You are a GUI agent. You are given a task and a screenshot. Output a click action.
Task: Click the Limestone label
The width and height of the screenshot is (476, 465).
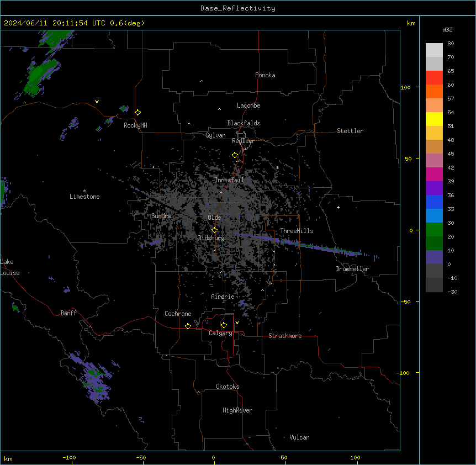pyautogui.click(x=84, y=197)
